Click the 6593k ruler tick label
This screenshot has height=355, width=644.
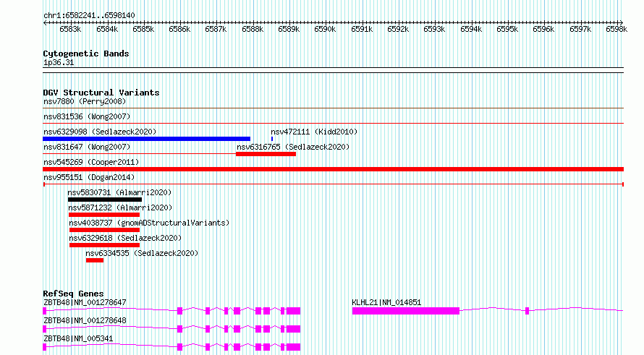(x=434, y=29)
